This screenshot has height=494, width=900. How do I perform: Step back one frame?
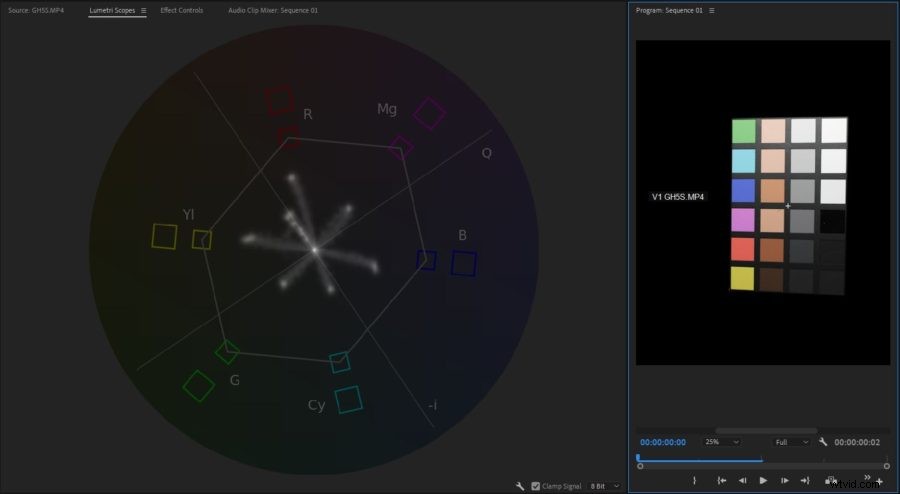(742, 481)
